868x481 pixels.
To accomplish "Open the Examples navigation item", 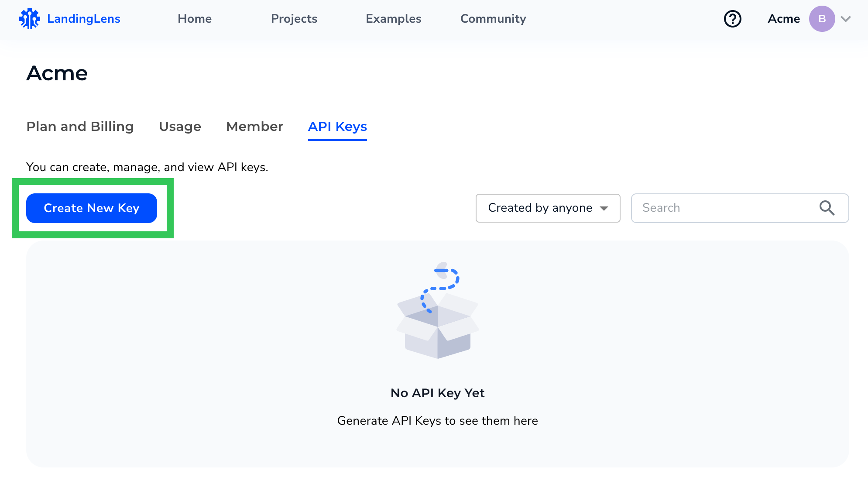I will tap(393, 19).
